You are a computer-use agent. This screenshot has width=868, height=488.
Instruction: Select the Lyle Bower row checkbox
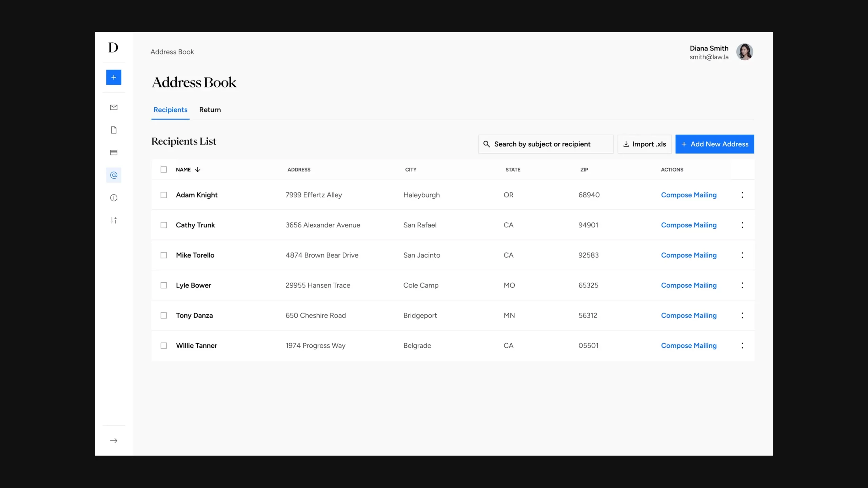pyautogui.click(x=164, y=285)
